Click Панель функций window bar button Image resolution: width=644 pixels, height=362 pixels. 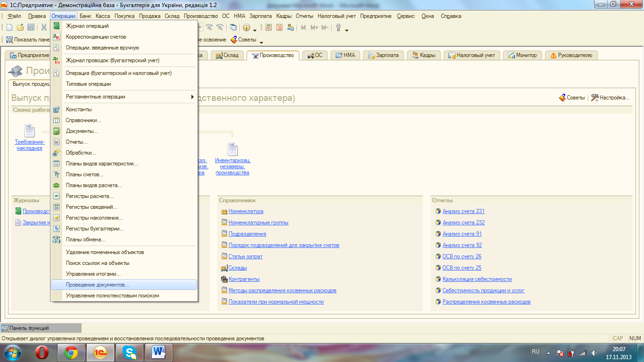point(41,328)
